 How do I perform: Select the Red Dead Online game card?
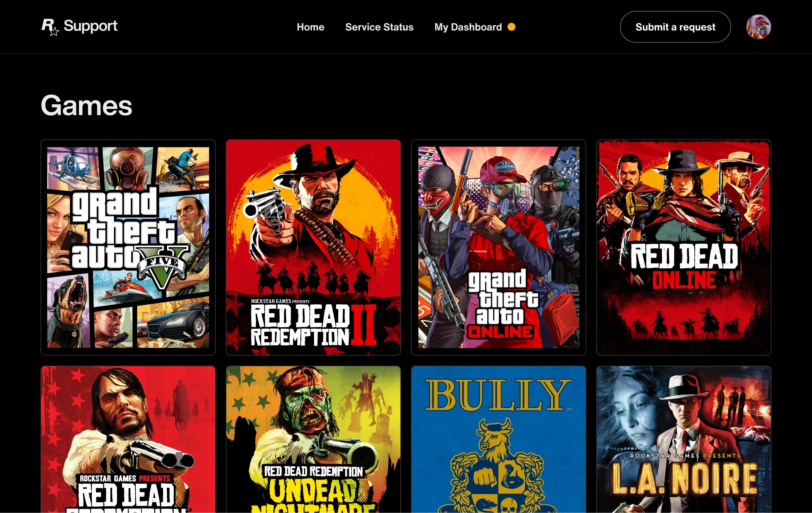coord(683,247)
